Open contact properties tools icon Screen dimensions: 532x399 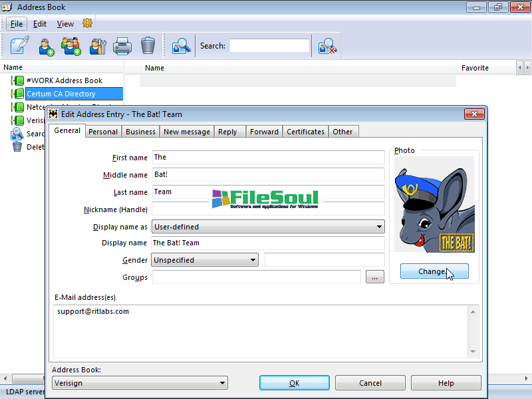[x=98, y=46]
